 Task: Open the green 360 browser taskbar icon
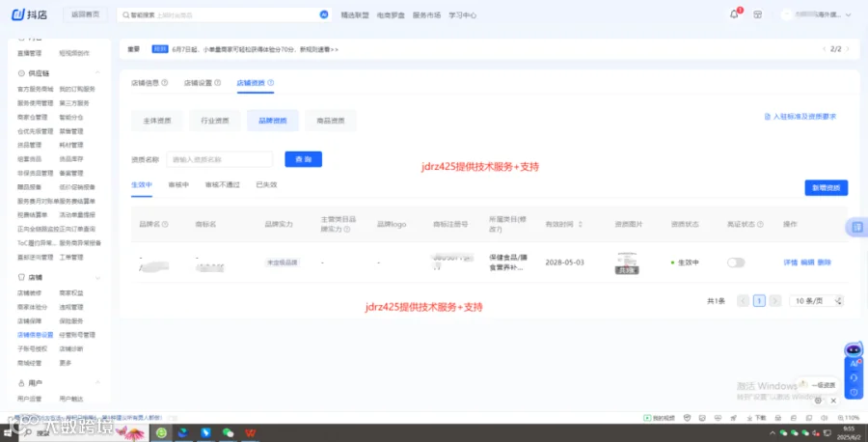pyautogui.click(x=161, y=432)
